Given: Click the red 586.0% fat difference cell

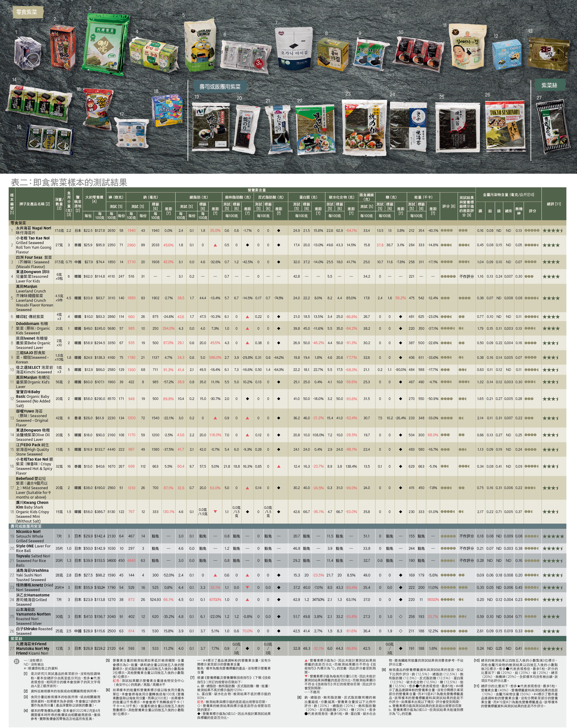Looking at the screenshot, I should pyautogui.click(x=215, y=357).
